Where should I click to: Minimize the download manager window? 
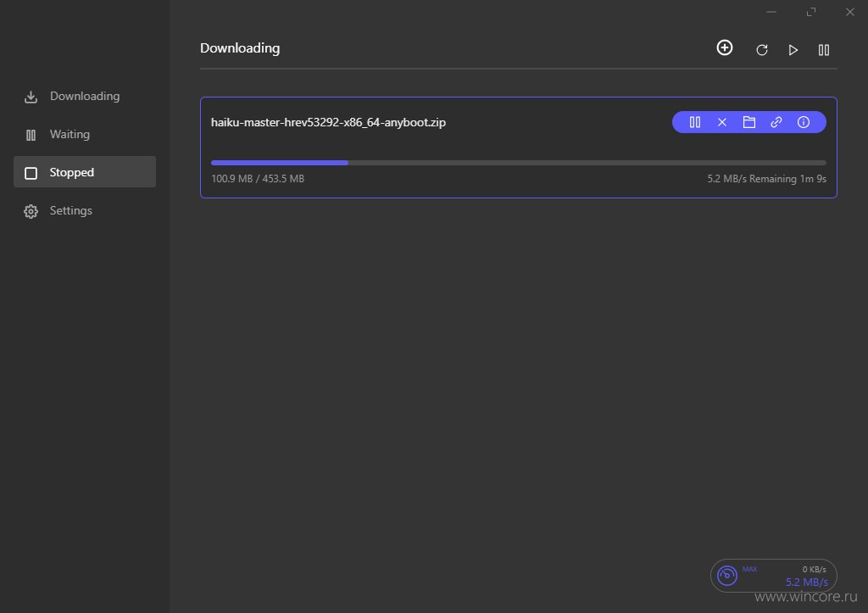(771, 12)
